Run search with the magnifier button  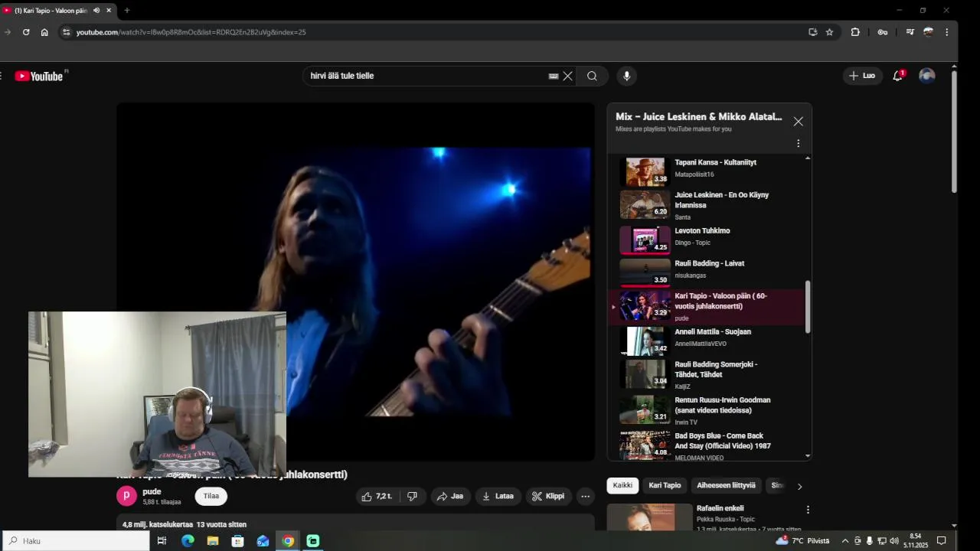pyautogui.click(x=592, y=76)
